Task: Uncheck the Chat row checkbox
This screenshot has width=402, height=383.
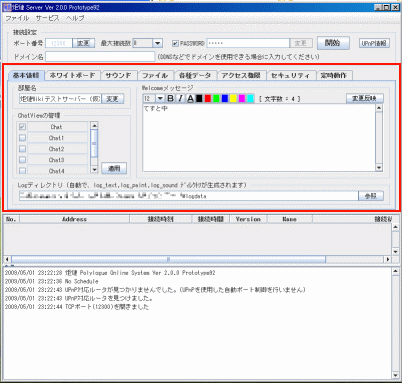Action: click(22, 127)
